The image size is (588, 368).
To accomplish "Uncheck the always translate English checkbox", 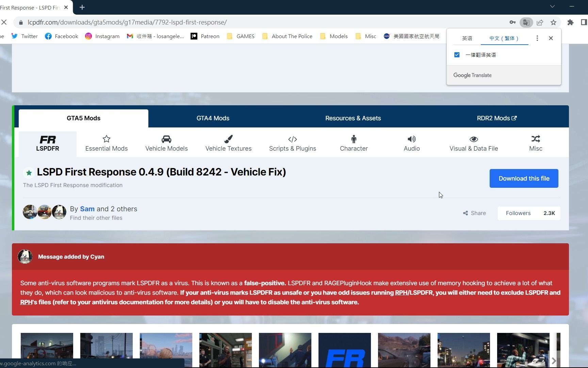I will point(457,55).
